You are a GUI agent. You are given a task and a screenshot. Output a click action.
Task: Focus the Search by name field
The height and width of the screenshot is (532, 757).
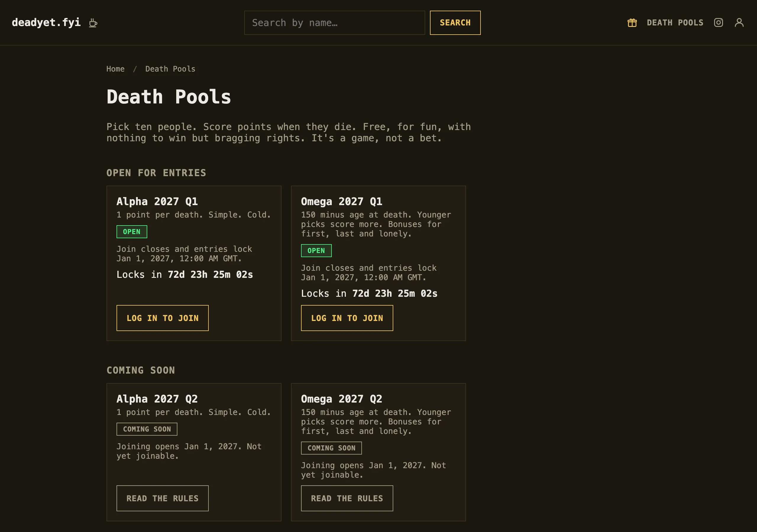[335, 23]
